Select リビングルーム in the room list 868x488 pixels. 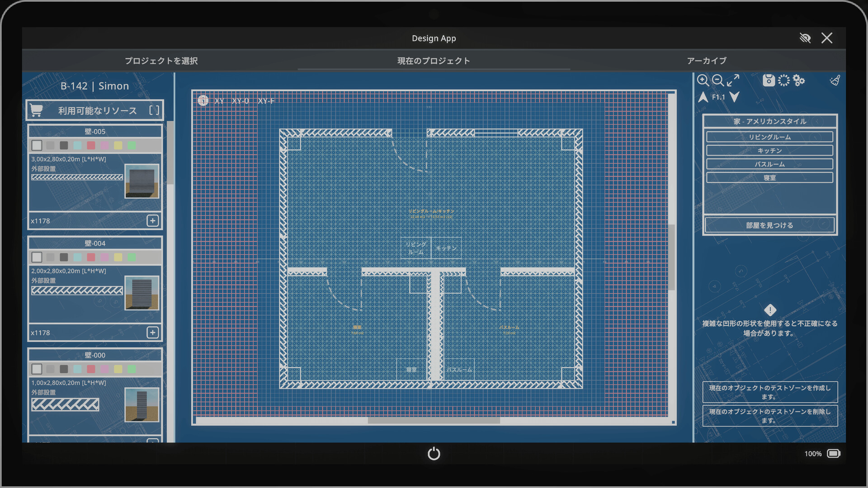point(769,137)
